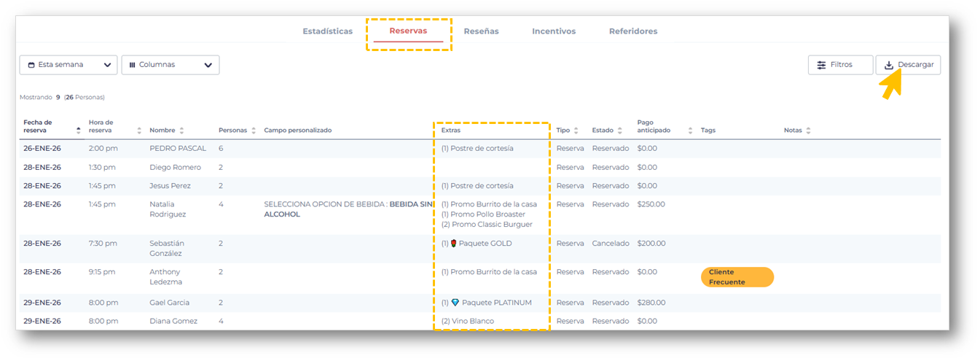Click the Extras column header

point(451,131)
